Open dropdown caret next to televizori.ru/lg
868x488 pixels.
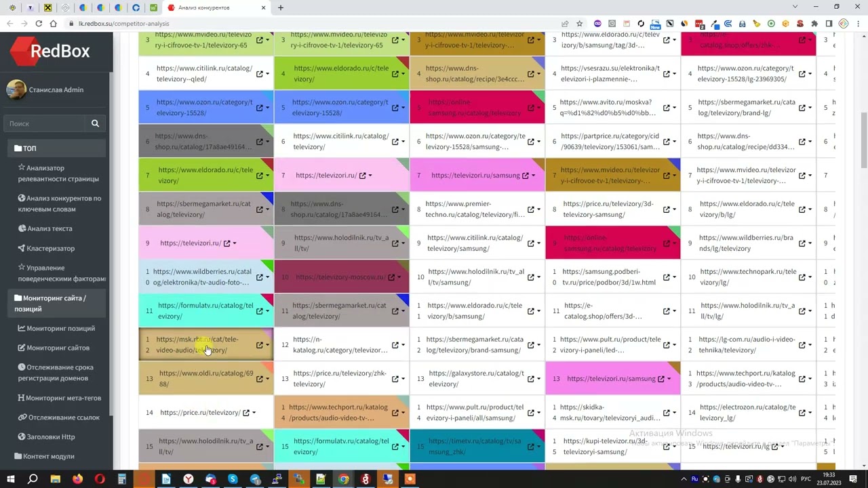[x=783, y=447]
